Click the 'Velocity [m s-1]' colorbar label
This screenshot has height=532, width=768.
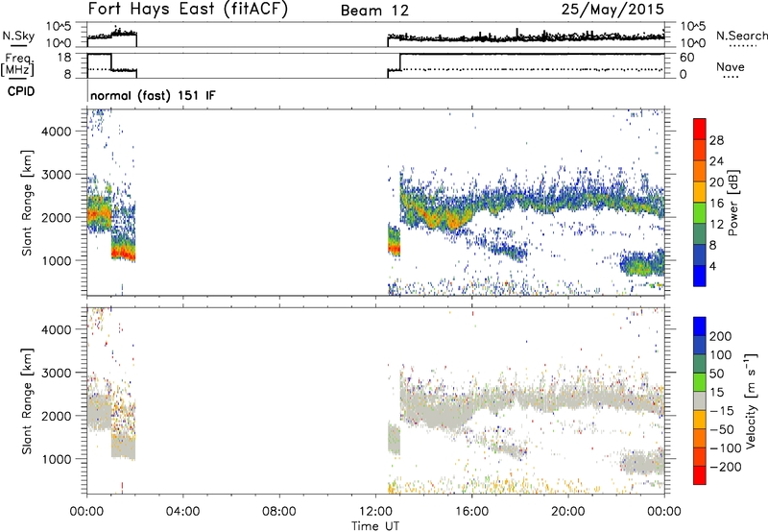point(751,400)
